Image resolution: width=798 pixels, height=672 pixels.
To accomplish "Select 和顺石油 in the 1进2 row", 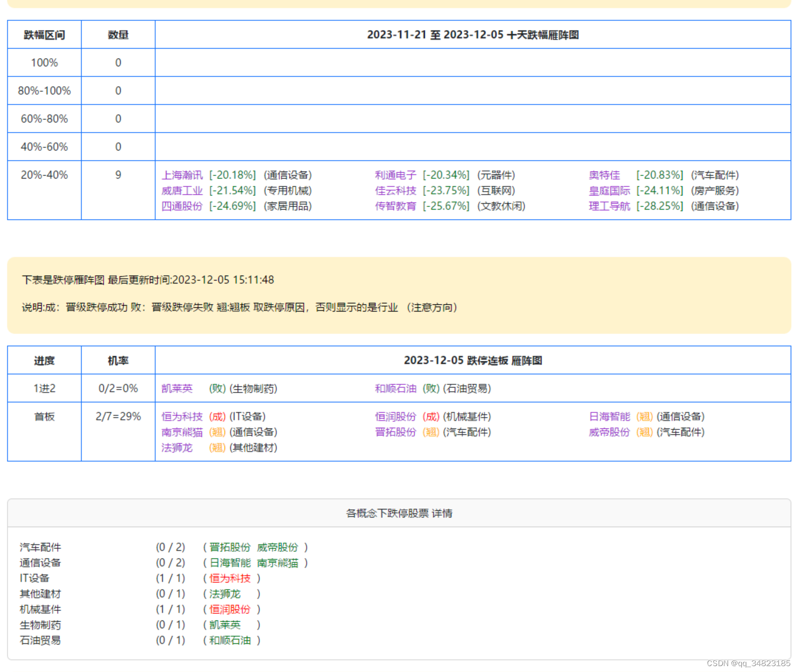I will [x=395, y=388].
